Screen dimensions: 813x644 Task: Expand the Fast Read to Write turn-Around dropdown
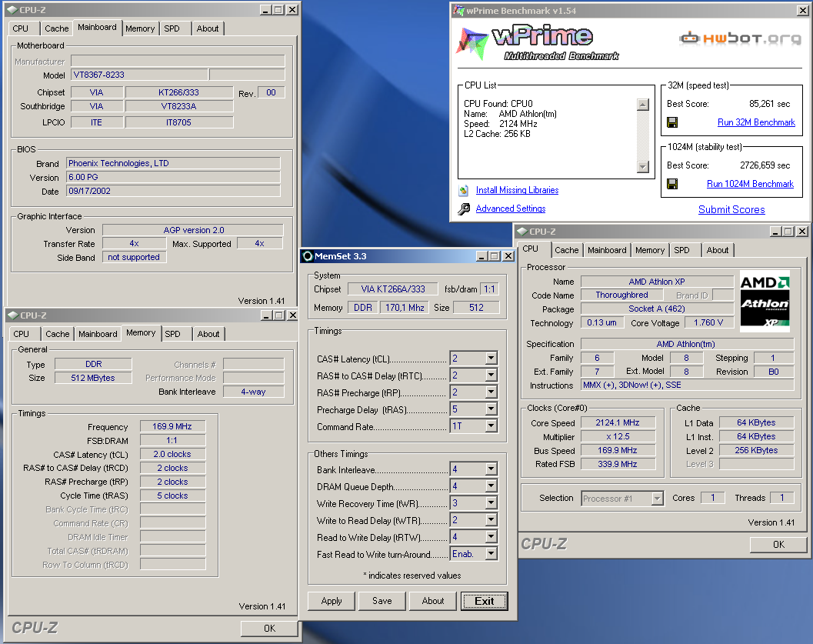[491, 554]
